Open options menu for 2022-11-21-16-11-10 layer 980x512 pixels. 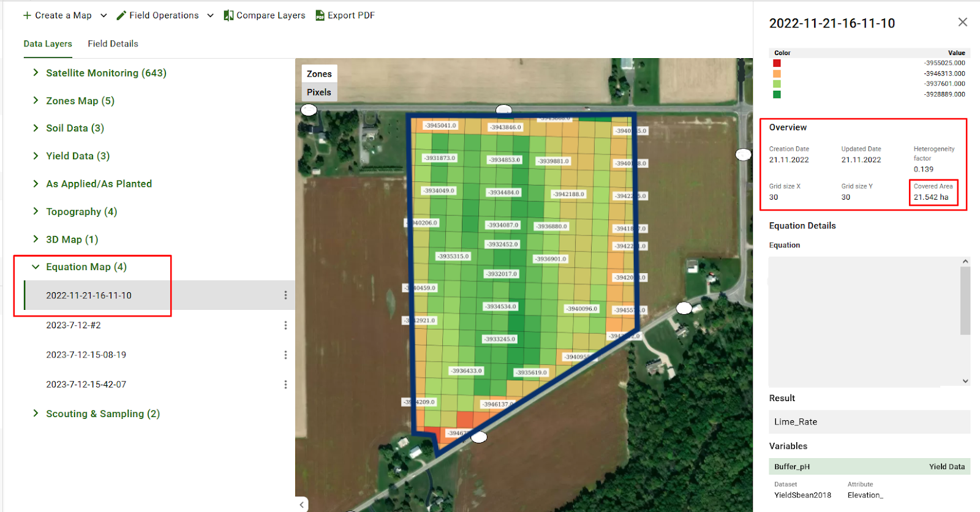pyautogui.click(x=285, y=295)
